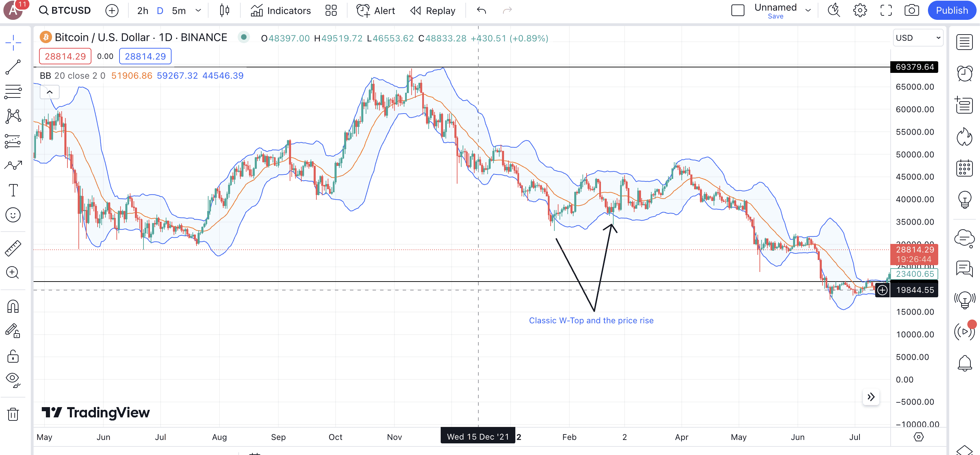
Task: Click the Zoom In tool
Action: tap(13, 273)
